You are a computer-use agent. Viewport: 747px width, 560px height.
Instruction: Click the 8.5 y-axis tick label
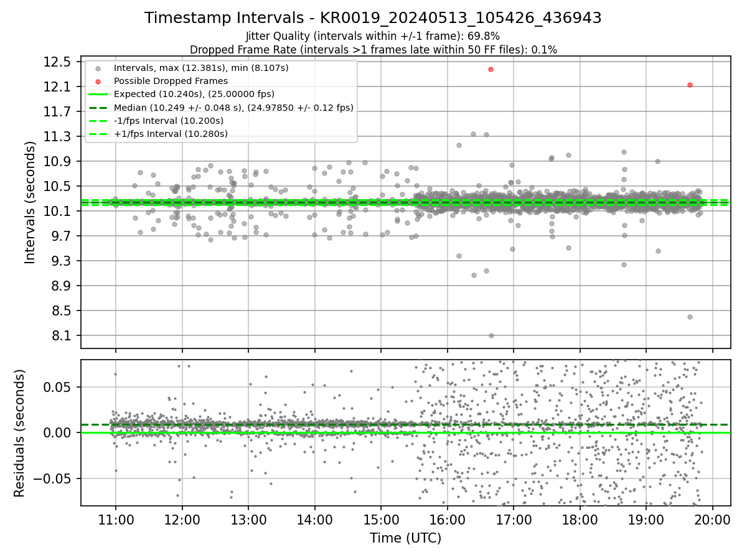61,311
